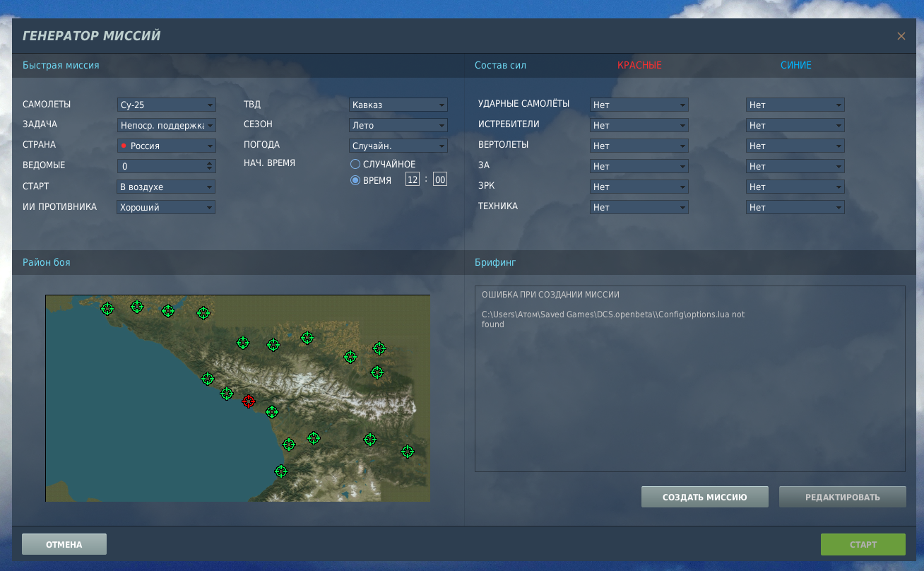Open the ПОГОДА Случайн. dropdown
The width and height of the screenshot is (924, 571).
tap(398, 146)
